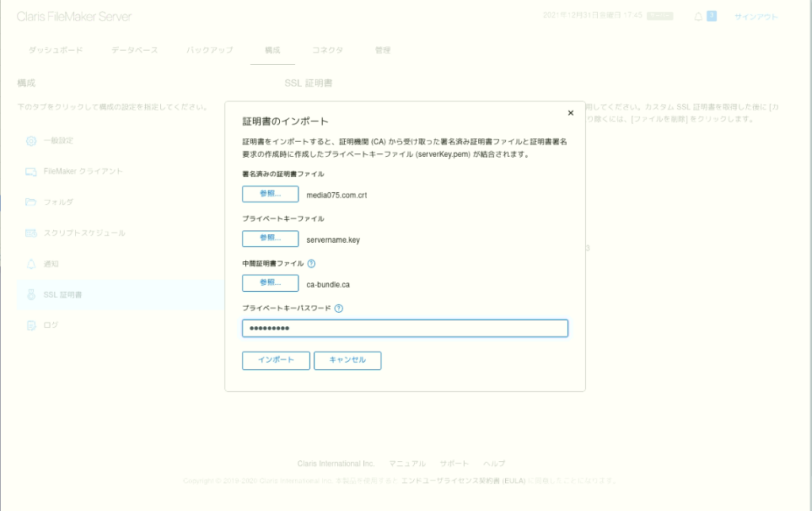Cancel the certificate import with キャンセル
Screen dimensions: 812x511
point(347,360)
